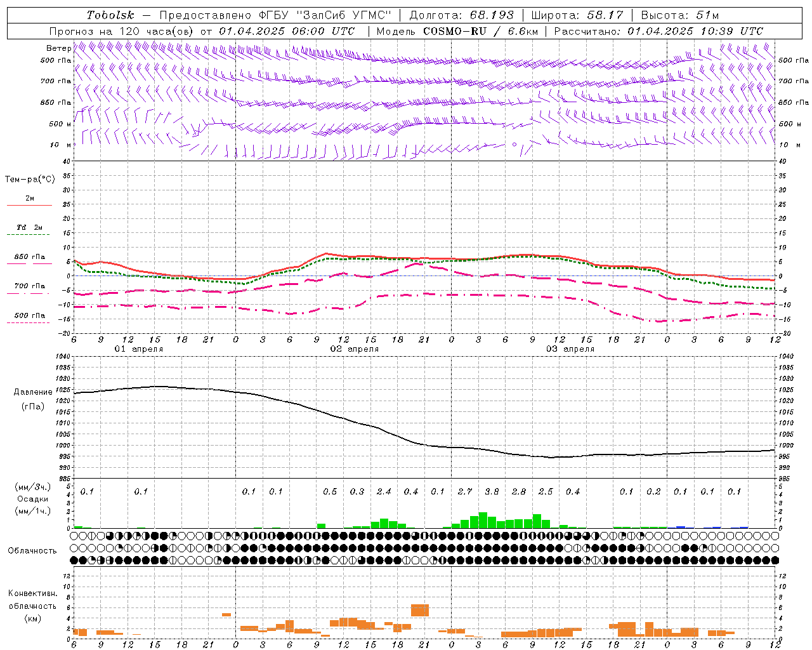This screenshot has height=650, width=812.
Task: Click the 01 апреля date label
Action: [139, 349]
